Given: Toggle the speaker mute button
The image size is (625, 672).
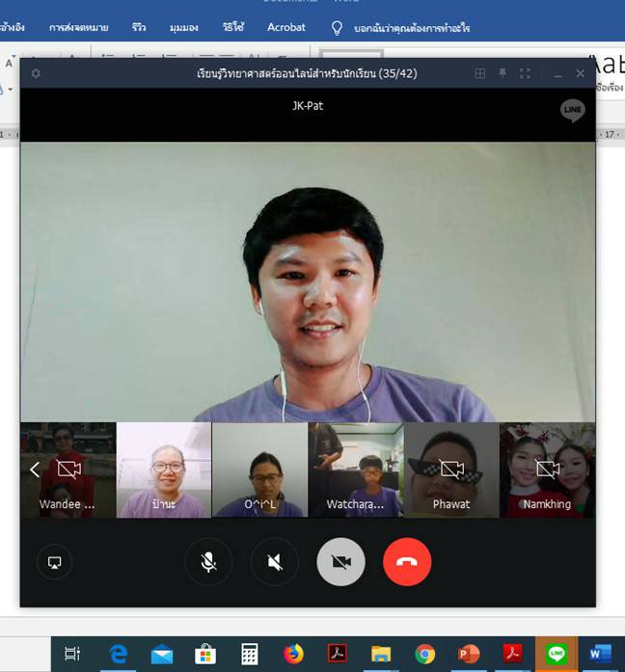Looking at the screenshot, I should pos(275,562).
